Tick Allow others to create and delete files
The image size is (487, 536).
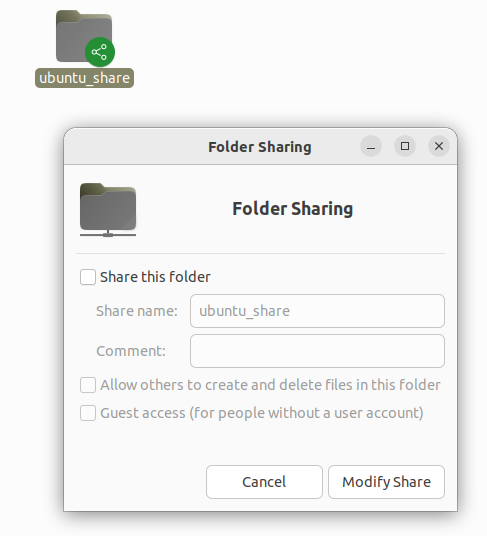[x=88, y=385]
